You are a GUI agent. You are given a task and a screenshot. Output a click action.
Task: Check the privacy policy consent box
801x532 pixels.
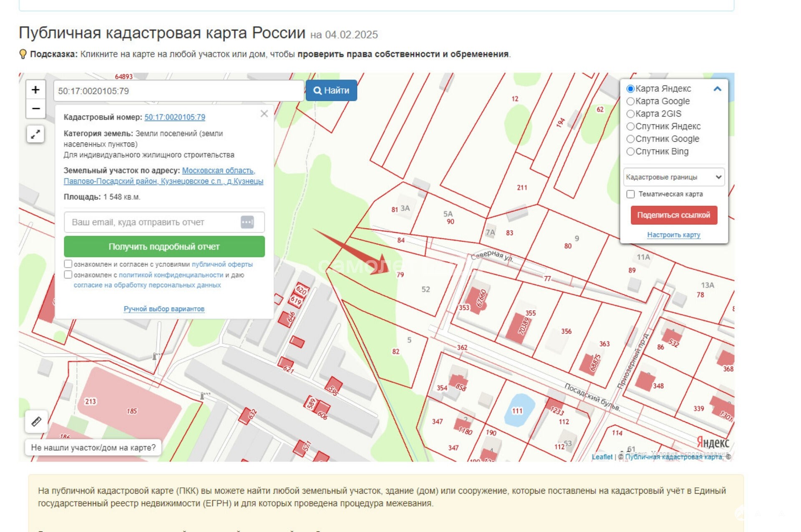[68, 275]
